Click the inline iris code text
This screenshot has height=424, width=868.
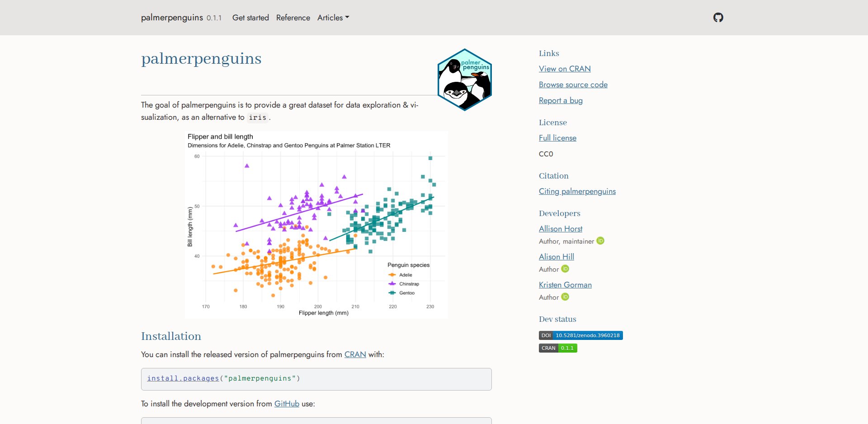(258, 118)
